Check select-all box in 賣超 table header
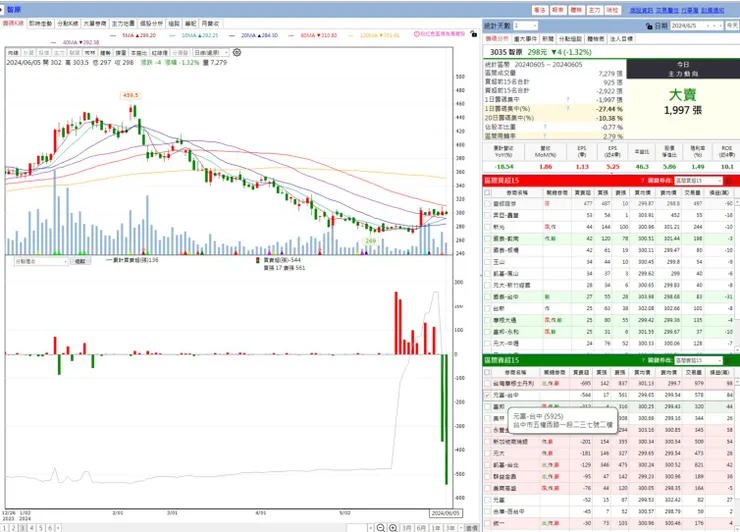Image resolution: width=740 pixels, height=532 pixels. pos(487,372)
